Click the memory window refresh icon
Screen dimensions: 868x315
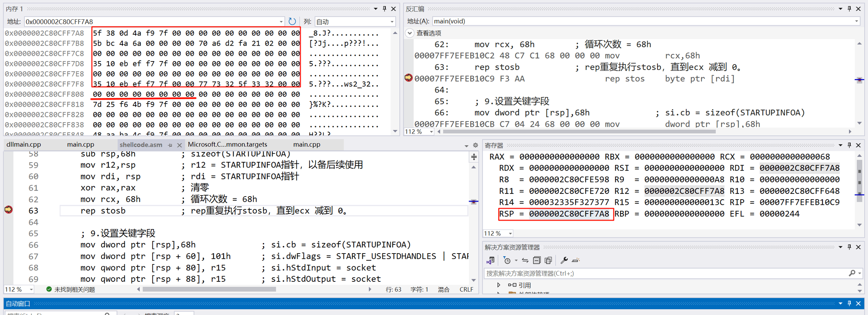[292, 22]
